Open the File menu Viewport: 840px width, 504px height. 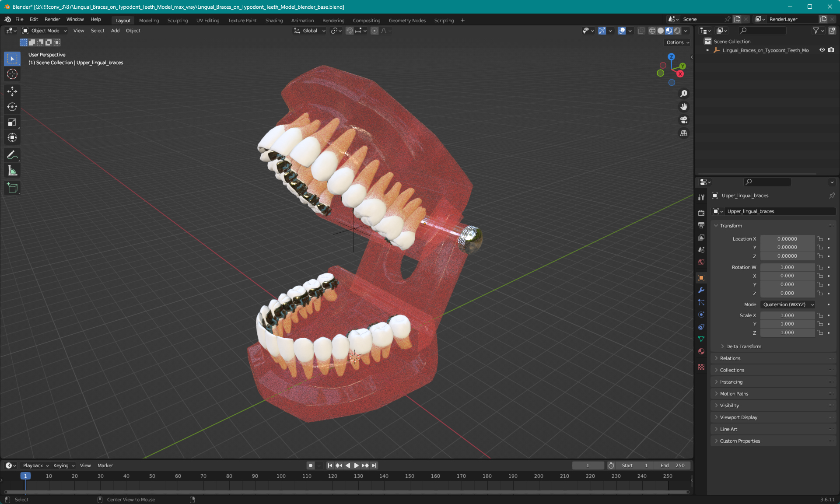click(19, 19)
